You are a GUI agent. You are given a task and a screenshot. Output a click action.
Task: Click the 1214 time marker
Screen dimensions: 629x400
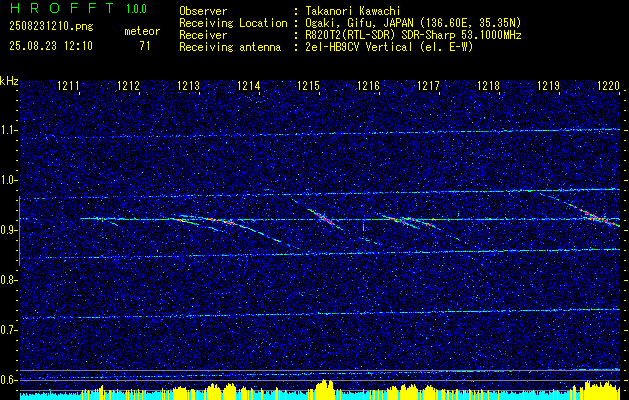tap(248, 86)
